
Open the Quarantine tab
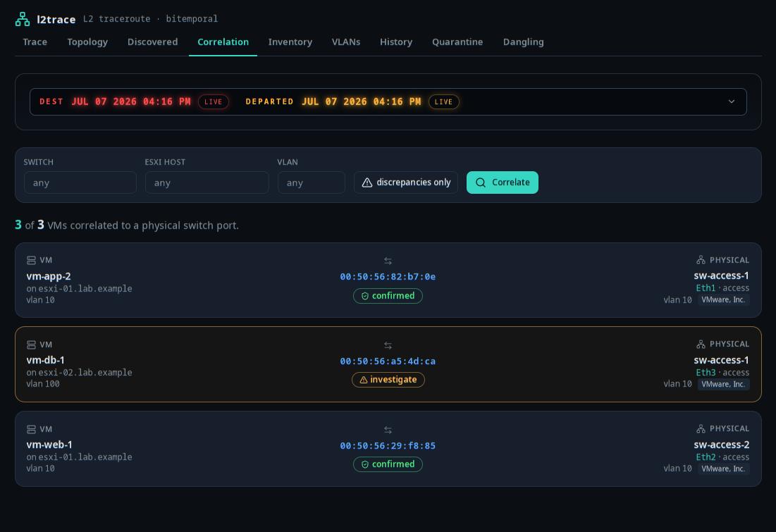(457, 42)
